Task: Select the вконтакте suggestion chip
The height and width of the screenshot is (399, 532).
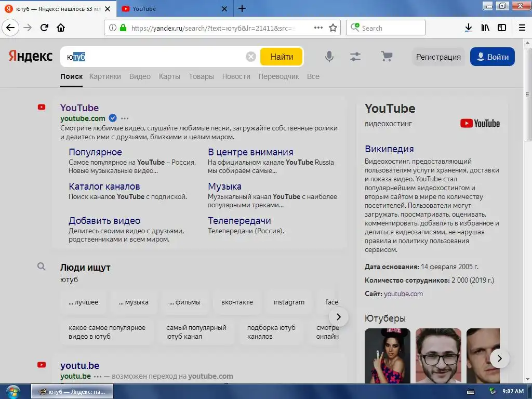Action: [237, 302]
